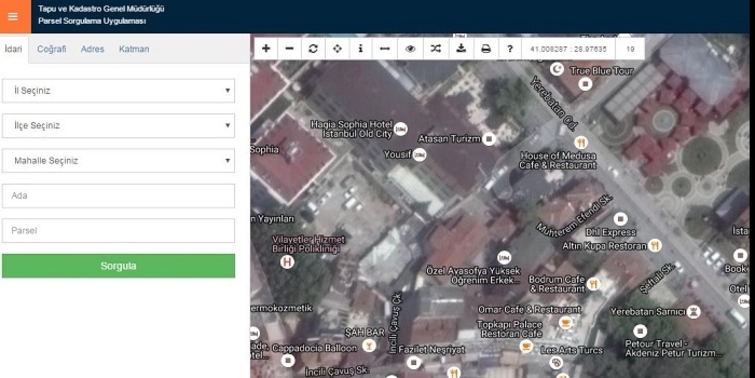Click the İncili Çavuş Sk. label
This screenshot has width=755, height=378.
pyautogui.click(x=338, y=371)
